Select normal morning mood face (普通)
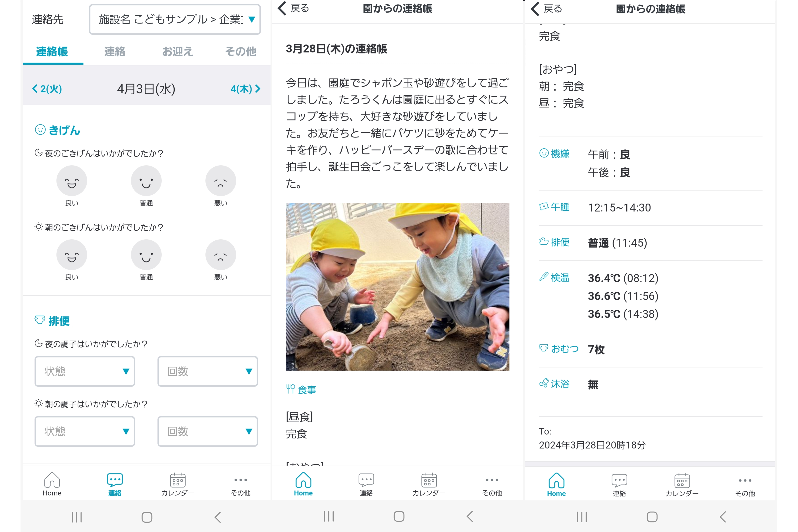This screenshot has width=798, height=532. [146, 255]
